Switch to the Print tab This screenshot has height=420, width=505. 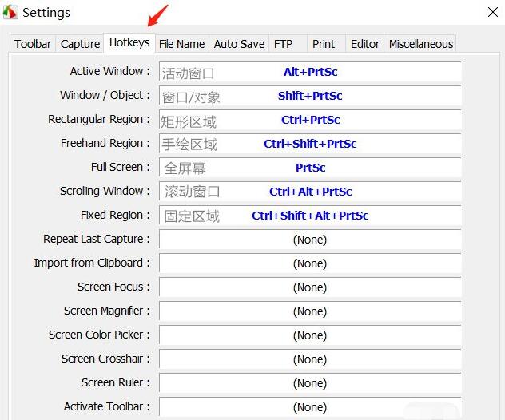324,44
